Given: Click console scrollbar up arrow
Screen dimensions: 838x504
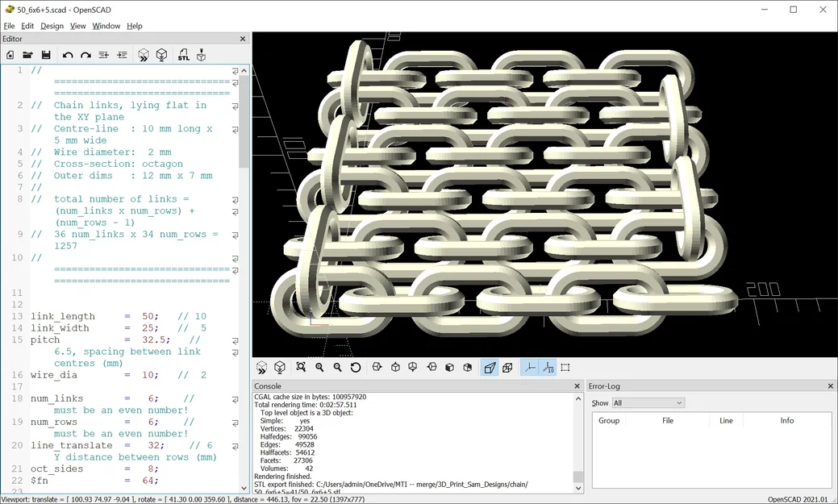Looking at the screenshot, I should (577, 398).
